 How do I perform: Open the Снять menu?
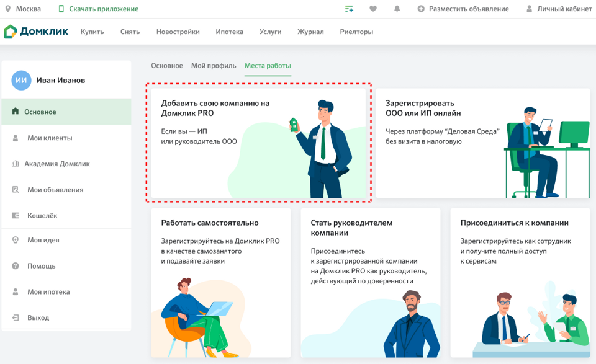point(130,32)
